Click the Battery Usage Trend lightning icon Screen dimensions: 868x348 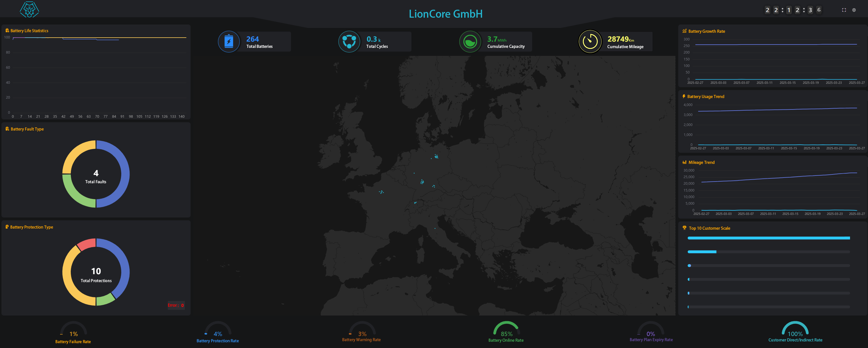coord(684,96)
